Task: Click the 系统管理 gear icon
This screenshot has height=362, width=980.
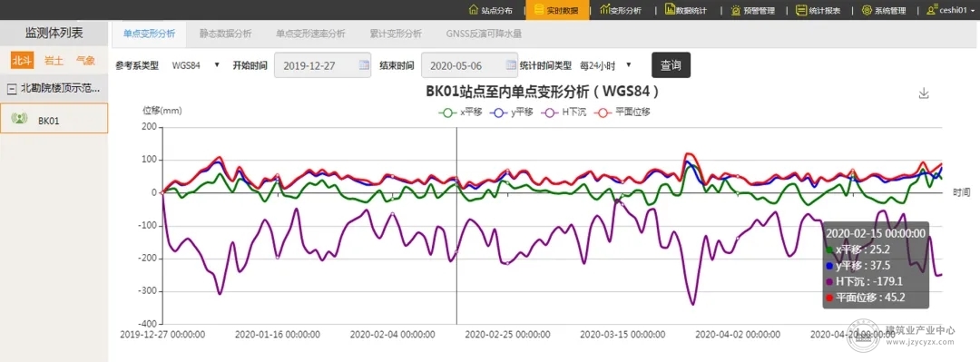Action: [867, 11]
